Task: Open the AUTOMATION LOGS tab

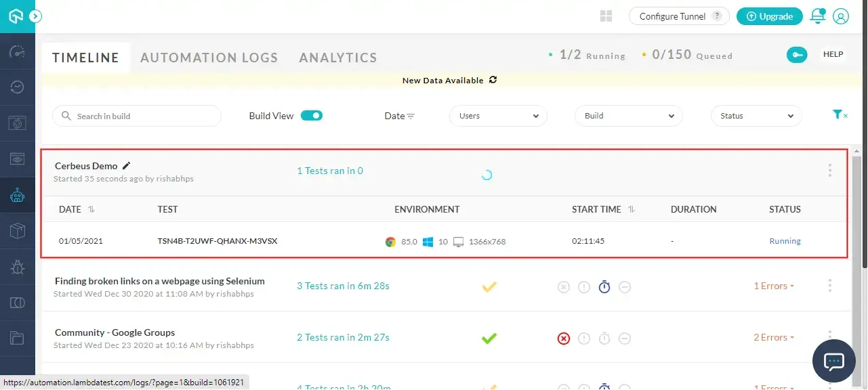Action: coord(209,58)
